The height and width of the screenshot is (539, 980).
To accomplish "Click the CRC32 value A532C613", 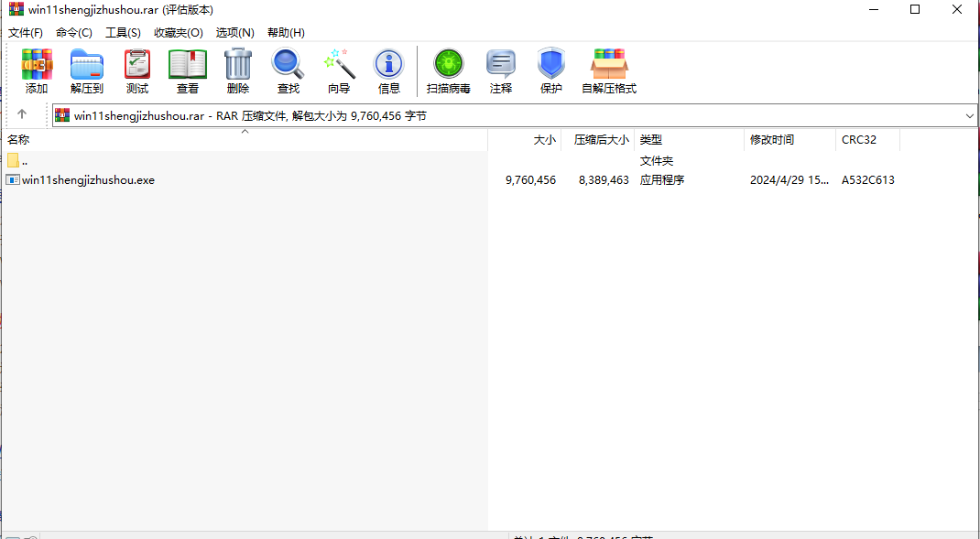I will pyautogui.click(x=868, y=180).
